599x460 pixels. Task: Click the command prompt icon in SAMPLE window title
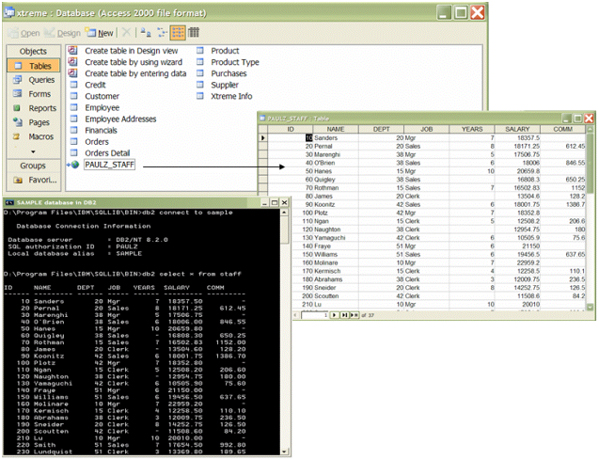(x=10, y=202)
